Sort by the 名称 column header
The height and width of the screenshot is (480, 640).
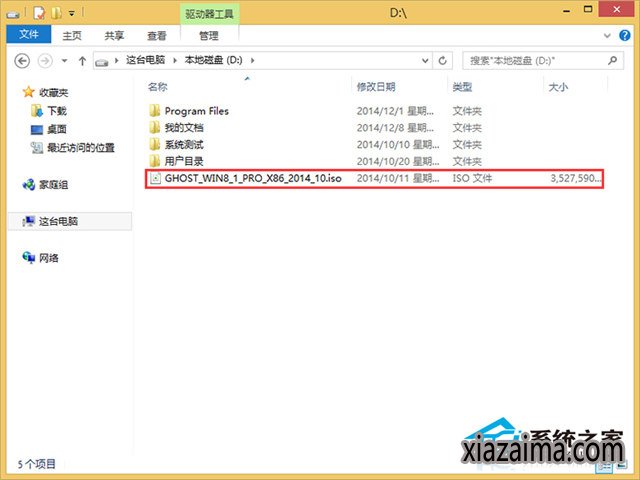(x=158, y=87)
